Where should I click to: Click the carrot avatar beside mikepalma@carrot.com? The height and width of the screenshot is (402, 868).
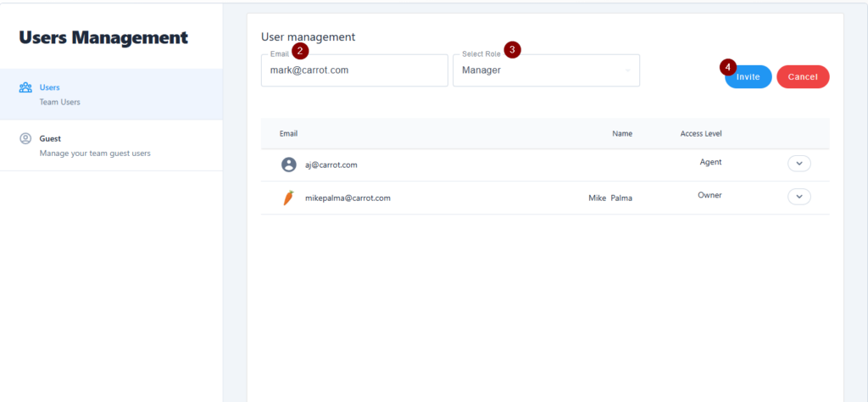click(289, 198)
